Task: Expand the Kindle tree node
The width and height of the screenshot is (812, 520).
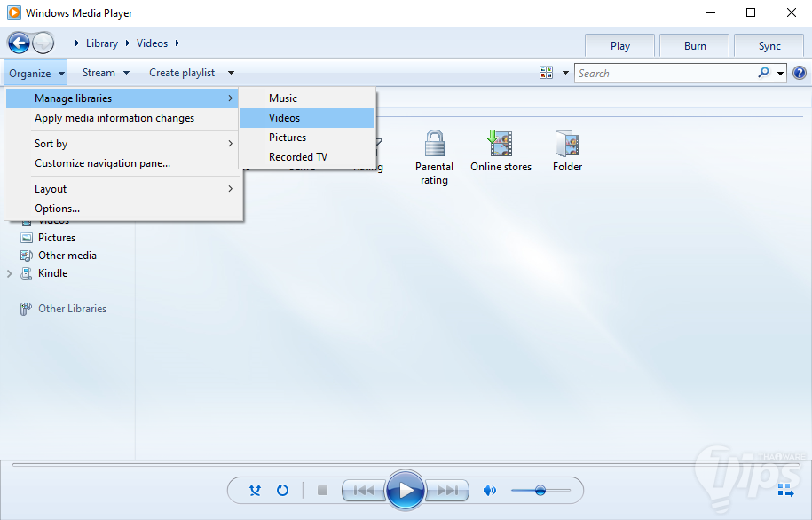Action: pos(10,273)
